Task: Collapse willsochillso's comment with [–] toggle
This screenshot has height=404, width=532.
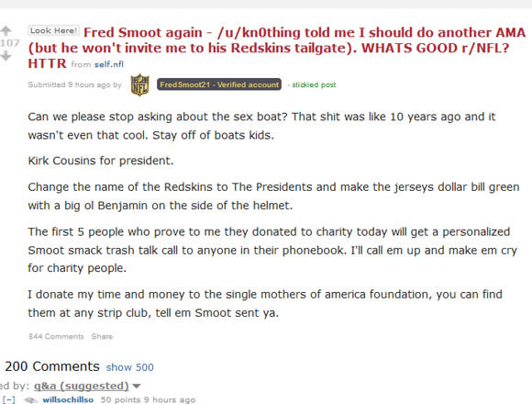Action: point(9,399)
